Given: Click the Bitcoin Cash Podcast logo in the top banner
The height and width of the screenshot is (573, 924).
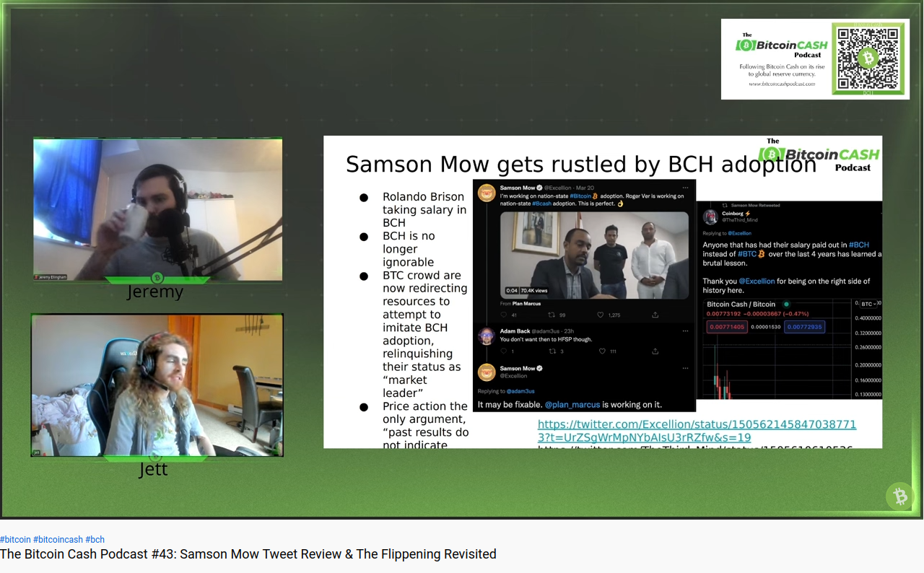Looking at the screenshot, I should click(x=782, y=45).
